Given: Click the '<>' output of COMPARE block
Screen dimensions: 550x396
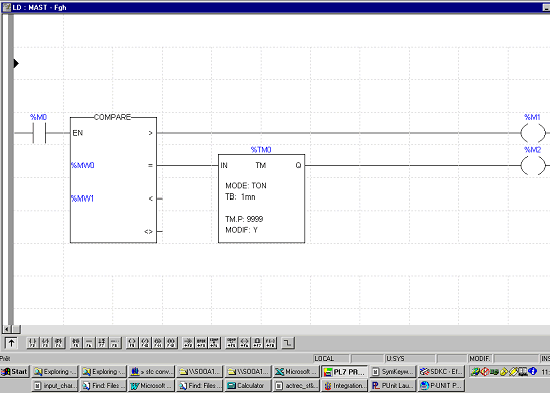Looking at the screenshot, I should pos(148,231).
